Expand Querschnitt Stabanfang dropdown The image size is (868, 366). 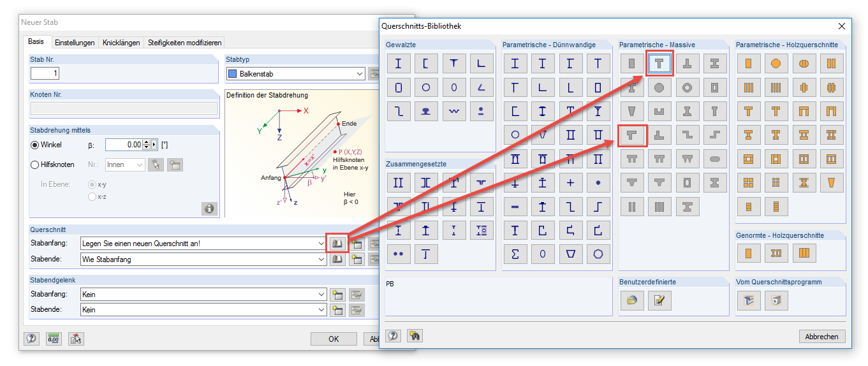click(321, 244)
